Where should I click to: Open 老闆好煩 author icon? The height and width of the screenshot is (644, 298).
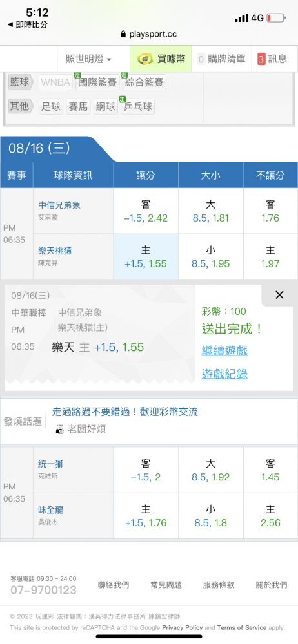[x=60, y=429]
